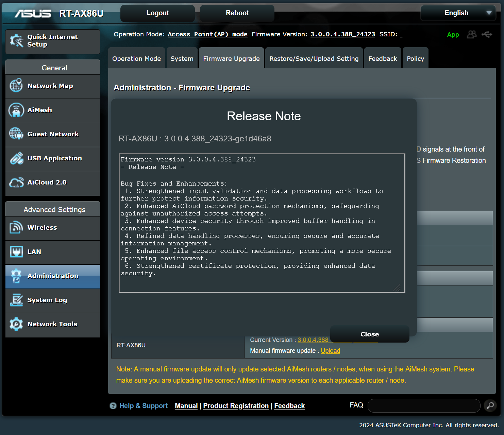The width and height of the screenshot is (504, 435).
Task: Click the Guest Network icon
Action: (16, 134)
